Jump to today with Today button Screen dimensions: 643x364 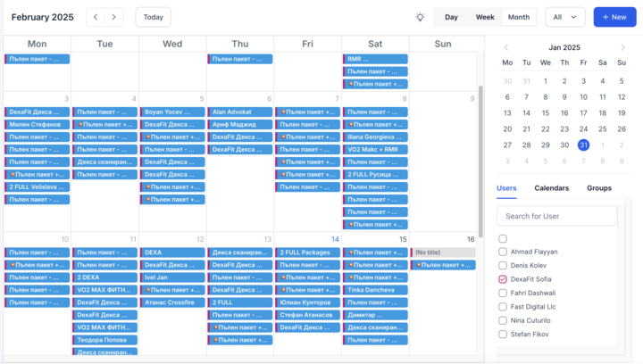[154, 17]
